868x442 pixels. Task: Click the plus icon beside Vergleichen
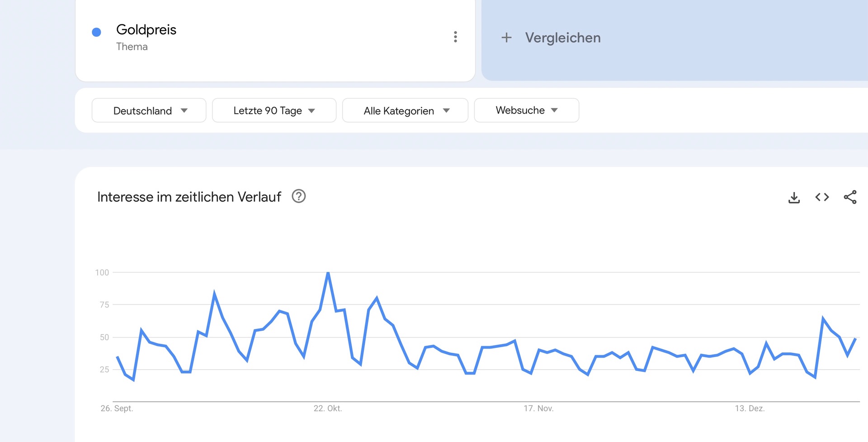[506, 38]
